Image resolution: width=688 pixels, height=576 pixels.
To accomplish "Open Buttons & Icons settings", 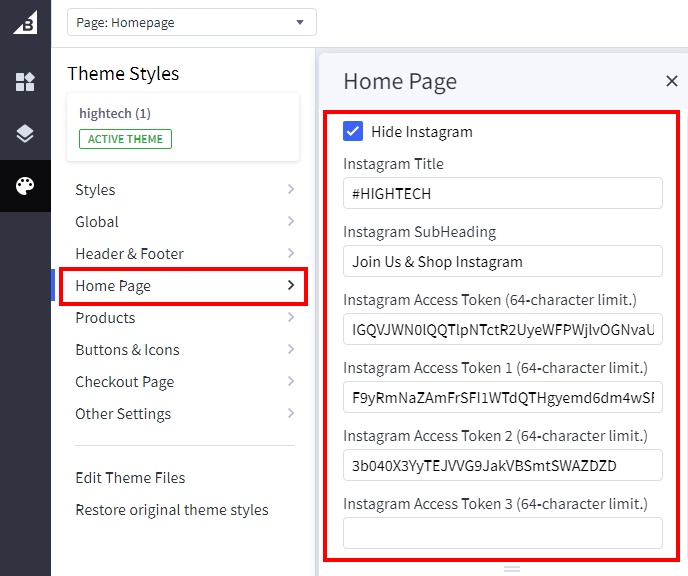I will 185,350.
